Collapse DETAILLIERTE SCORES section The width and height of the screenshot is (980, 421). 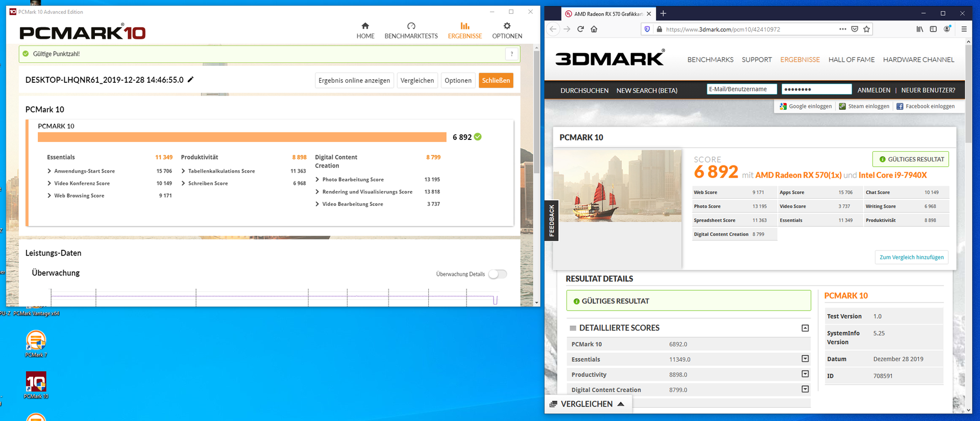pos(805,328)
